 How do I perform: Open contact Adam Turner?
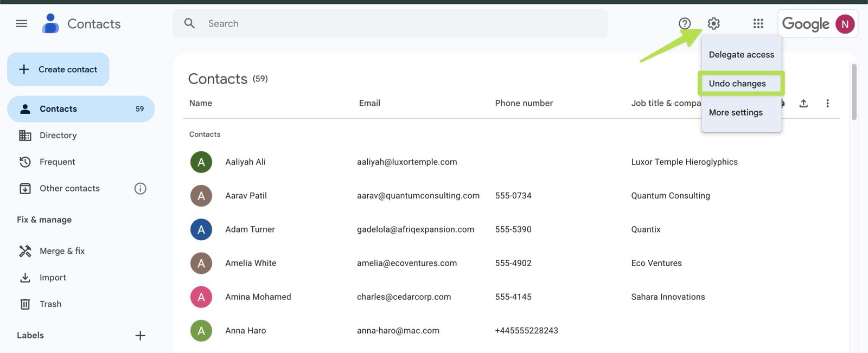click(250, 229)
